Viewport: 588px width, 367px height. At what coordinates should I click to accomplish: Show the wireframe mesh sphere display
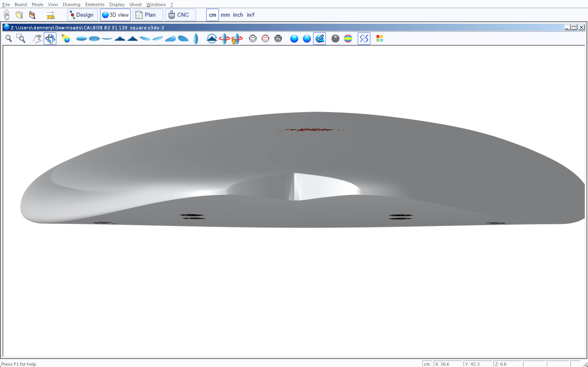[278, 39]
